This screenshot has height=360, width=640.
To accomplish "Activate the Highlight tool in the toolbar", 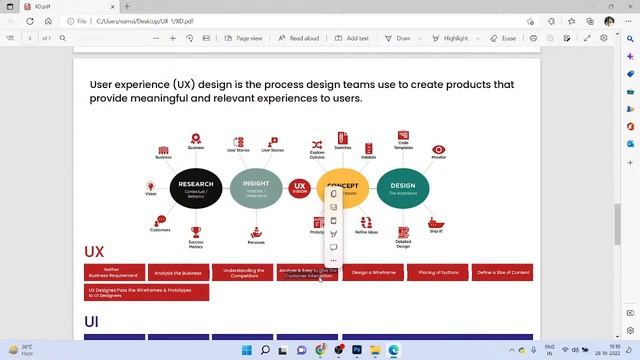I will point(451,38).
